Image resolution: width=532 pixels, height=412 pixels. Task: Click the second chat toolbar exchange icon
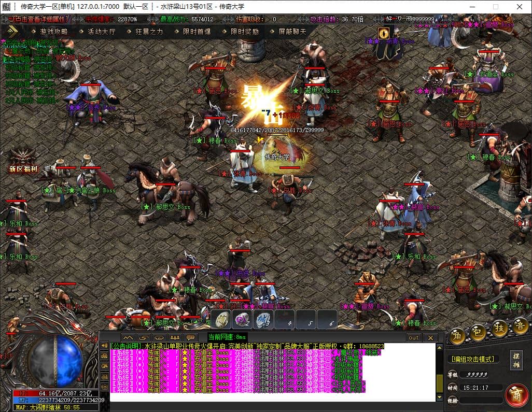pyautogui.click(x=144, y=338)
